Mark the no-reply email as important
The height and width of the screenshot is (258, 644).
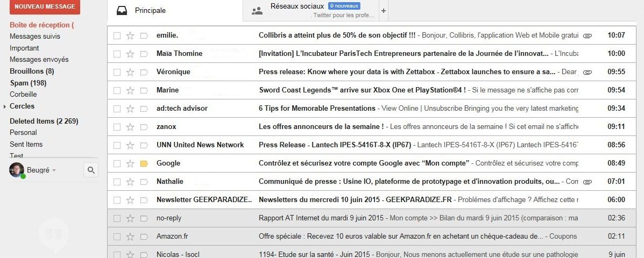(x=144, y=218)
